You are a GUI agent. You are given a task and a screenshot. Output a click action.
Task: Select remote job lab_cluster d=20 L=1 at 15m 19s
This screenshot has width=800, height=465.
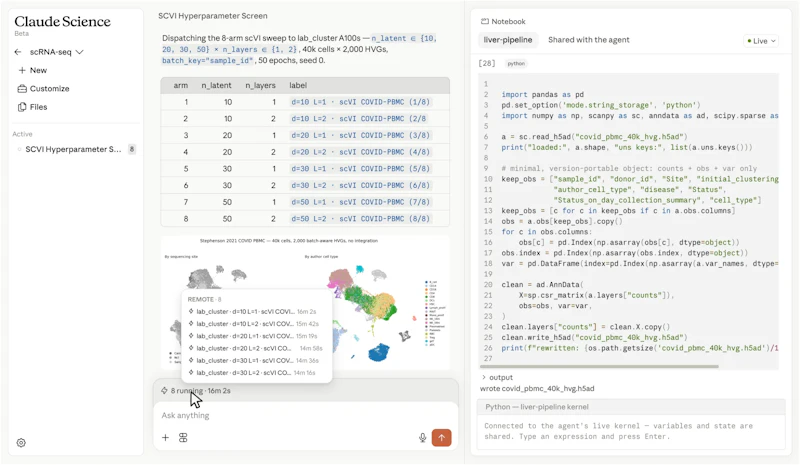tap(253, 336)
